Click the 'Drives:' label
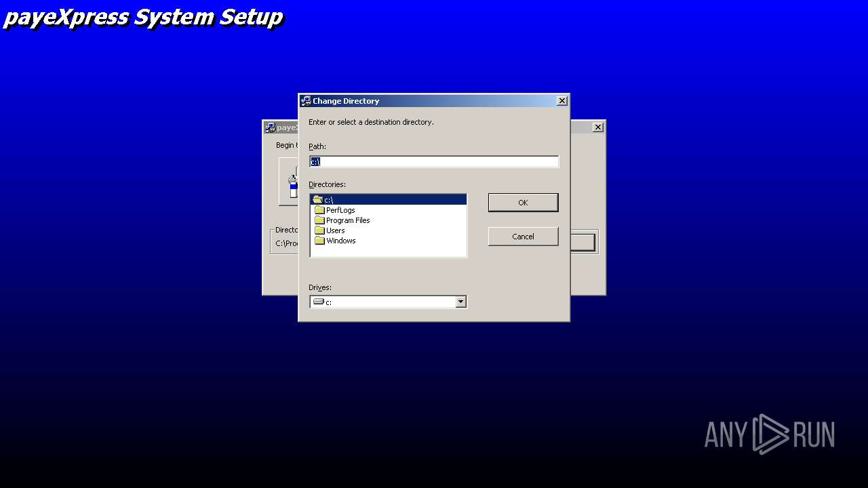Viewport: 868px width, 488px height. point(320,287)
